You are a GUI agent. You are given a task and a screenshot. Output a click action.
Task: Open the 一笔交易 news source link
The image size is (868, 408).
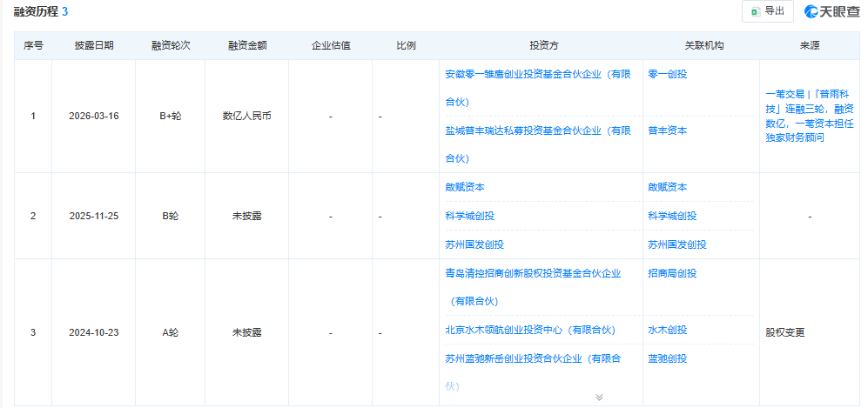click(809, 115)
